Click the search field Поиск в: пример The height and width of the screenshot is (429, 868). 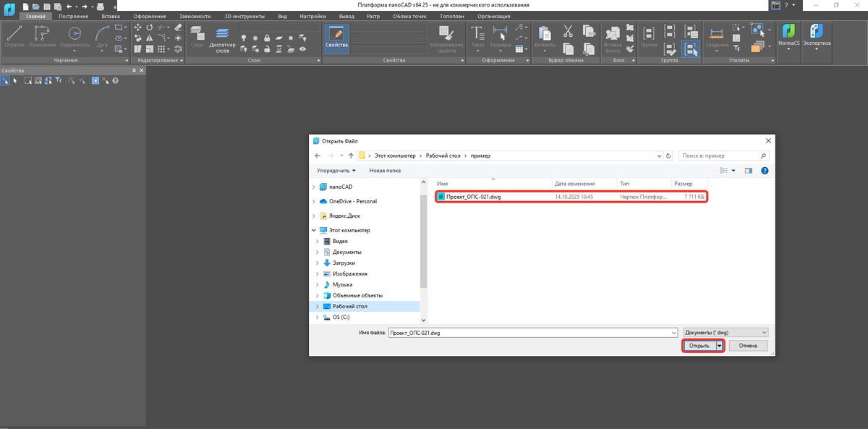pos(723,156)
